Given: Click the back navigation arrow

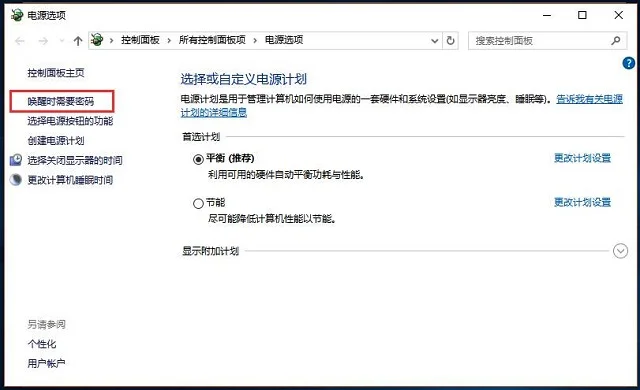Looking at the screenshot, I should (20, 40).
